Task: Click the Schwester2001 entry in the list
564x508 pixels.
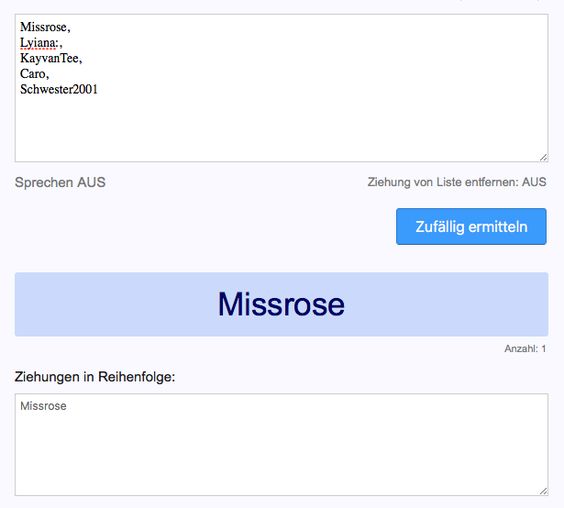Action: [x=59, y=89]
